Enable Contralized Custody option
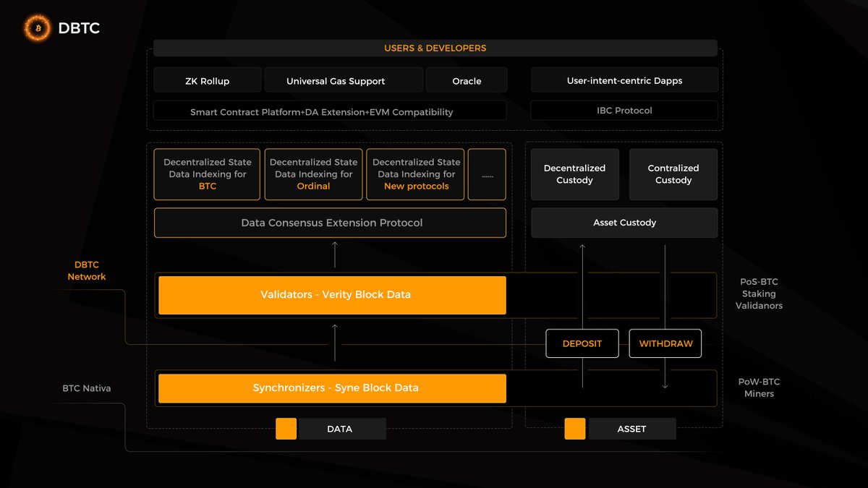868x488 pixels. click(673, 174)
